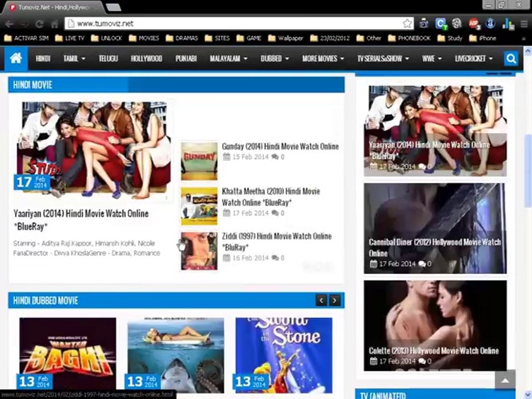
Task: Open the TELUGU menu item
Action: click(108, 59)
